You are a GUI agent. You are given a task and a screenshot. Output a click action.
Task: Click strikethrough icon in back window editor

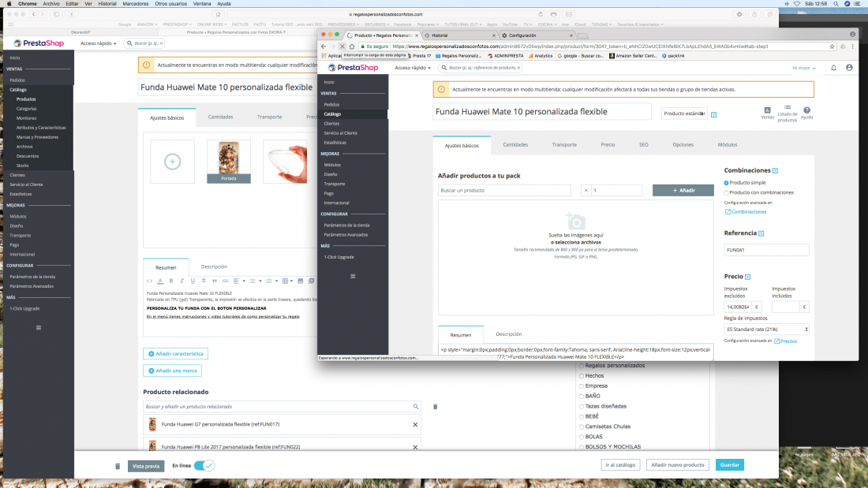204,281
